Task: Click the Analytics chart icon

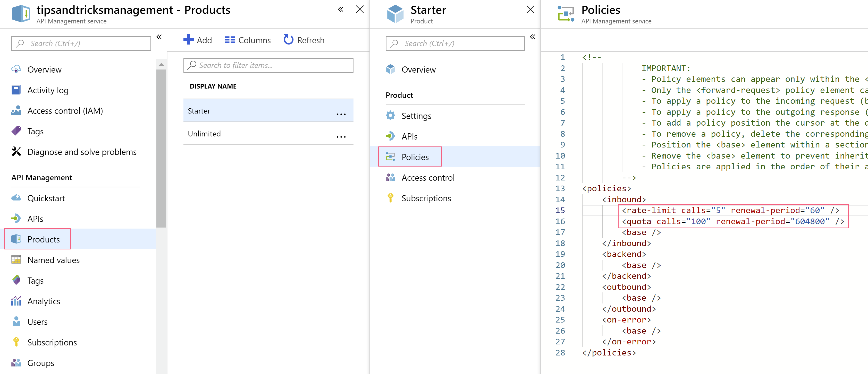Action: pos(16,301)
